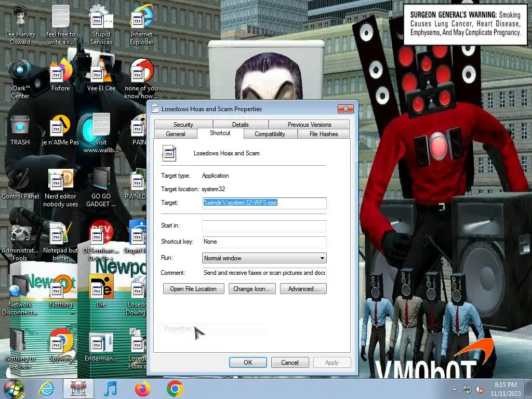Select the Shortcut tab

click(220, 134)
